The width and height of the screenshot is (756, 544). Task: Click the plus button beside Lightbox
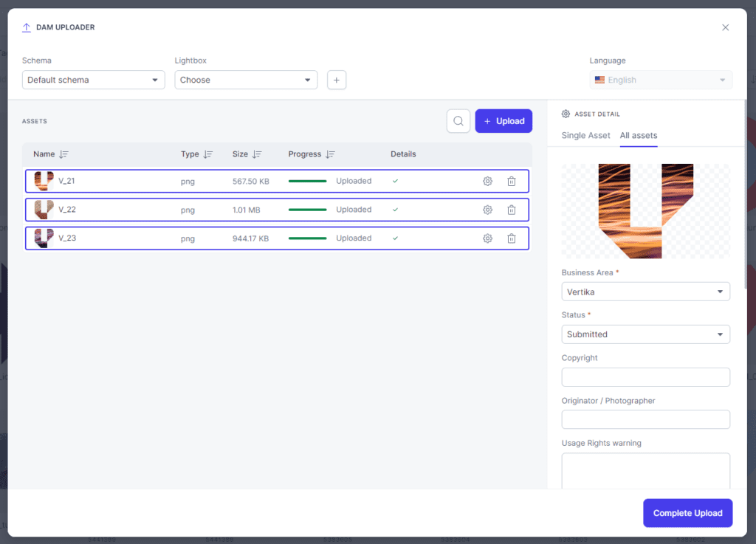[337, 80]
